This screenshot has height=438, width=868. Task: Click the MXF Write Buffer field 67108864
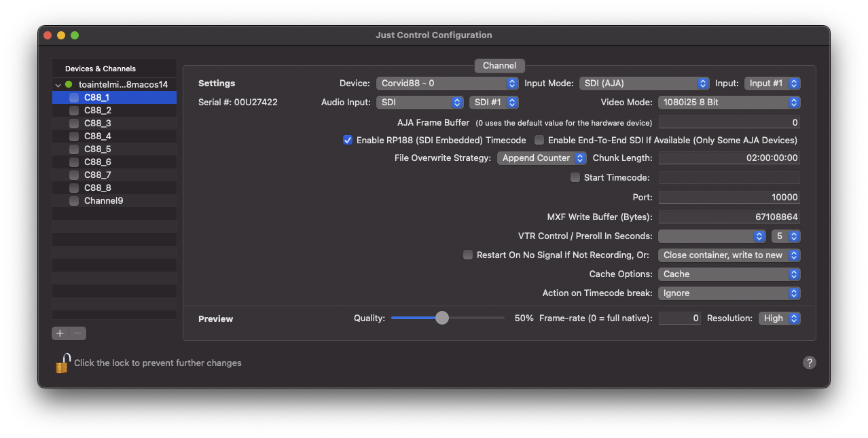[729, 217]
